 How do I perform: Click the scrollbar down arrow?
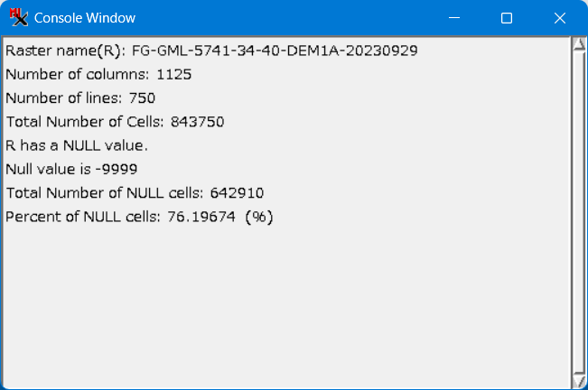click(x=579, y=380)
